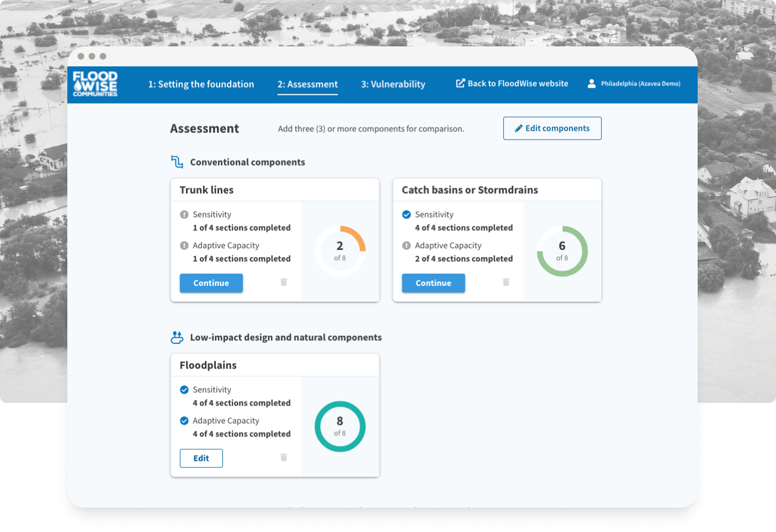Click the Low-impact design plant icon
The width and height of the screenshot is (776, 532).
(177, 337)
